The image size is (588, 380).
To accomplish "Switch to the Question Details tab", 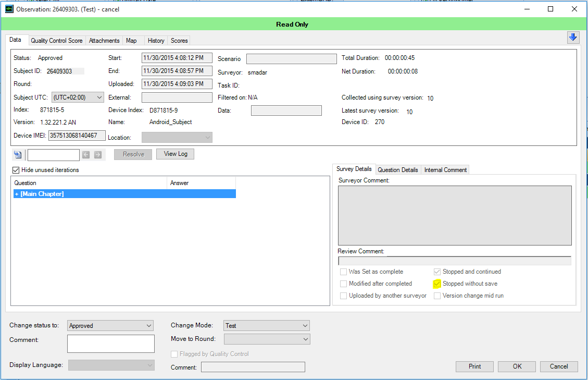I will [x=398, y=170].
